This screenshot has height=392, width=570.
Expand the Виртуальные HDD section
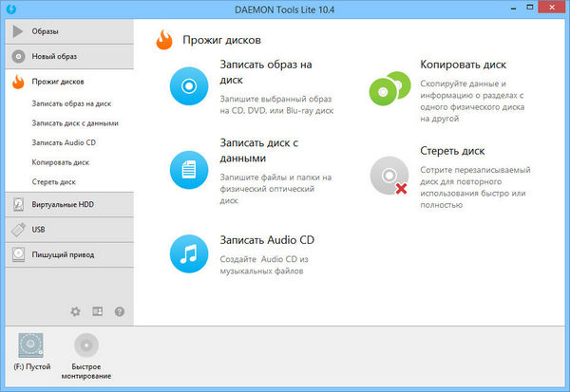pos(66,204)
